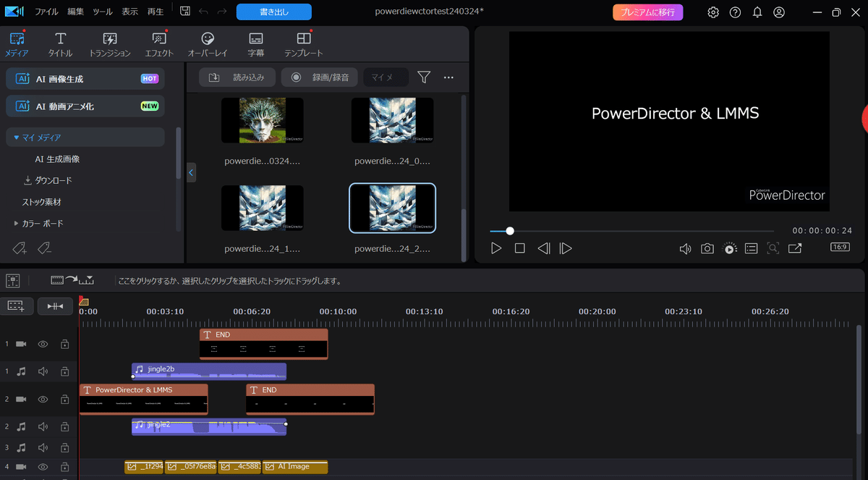
Task: Toggle visibility eye of video track 2
Action: point(43,399)
